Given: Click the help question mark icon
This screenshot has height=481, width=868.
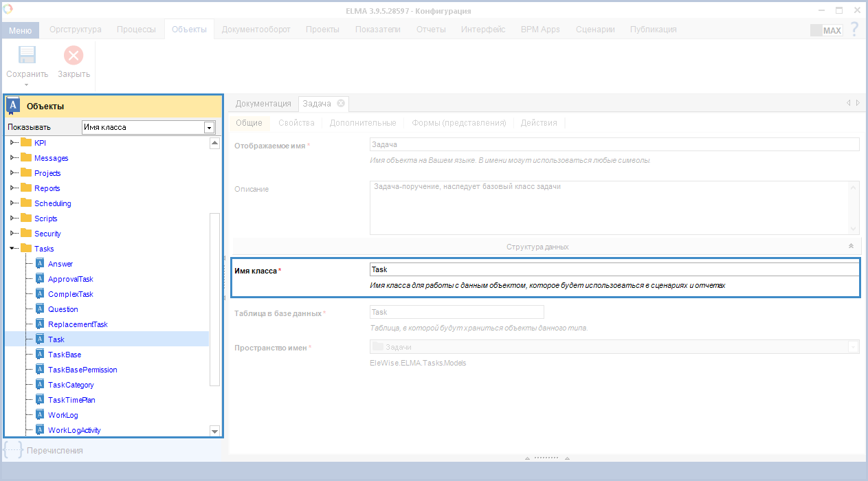Looking at the screenshot, I should pos(854,30).
